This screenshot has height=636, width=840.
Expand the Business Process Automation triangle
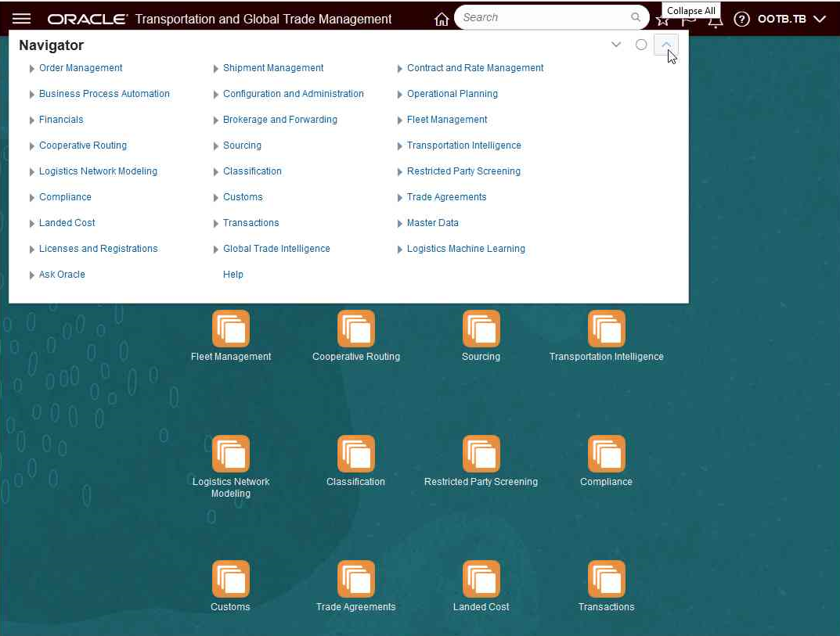tap(31, 94)
